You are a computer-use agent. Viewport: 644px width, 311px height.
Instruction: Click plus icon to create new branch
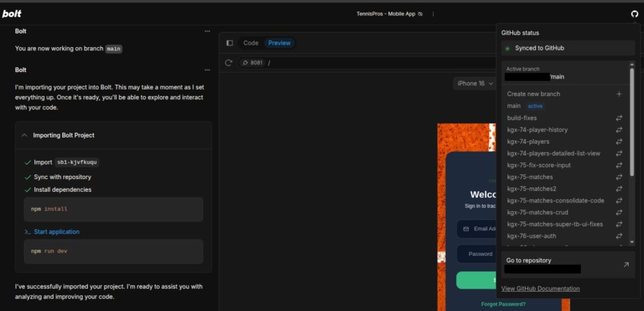click(619, 94)
